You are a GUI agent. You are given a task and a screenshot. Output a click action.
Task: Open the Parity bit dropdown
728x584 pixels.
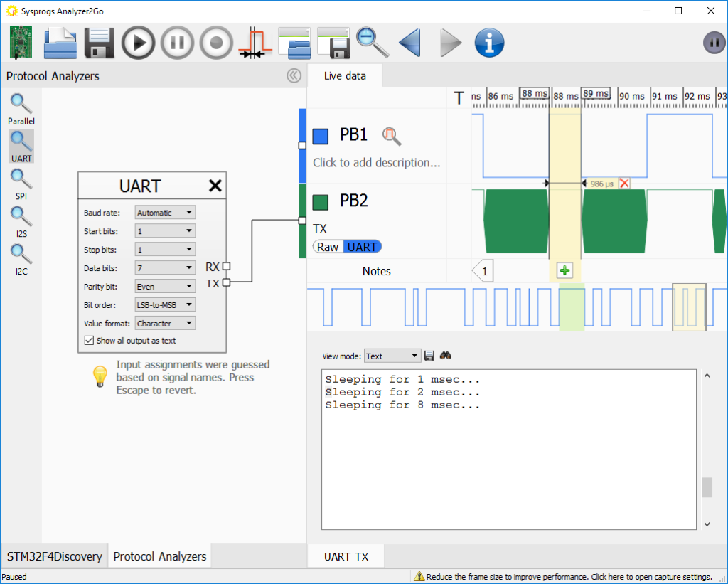[165, 286]
